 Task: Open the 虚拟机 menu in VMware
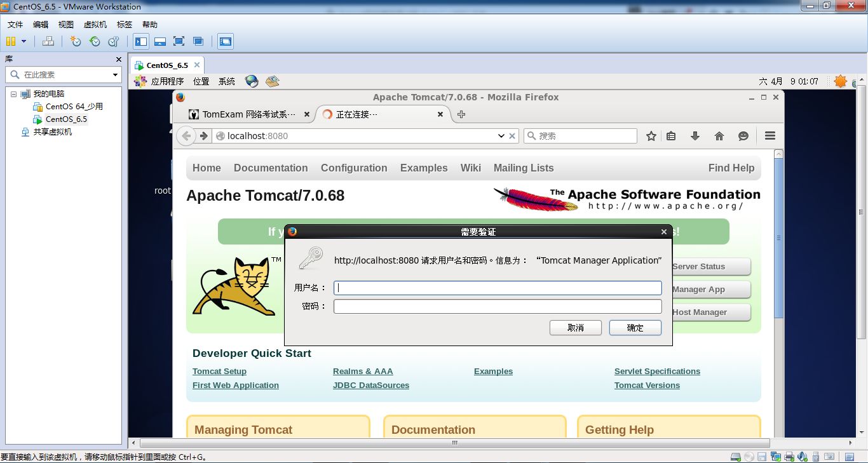coord(95,25)
